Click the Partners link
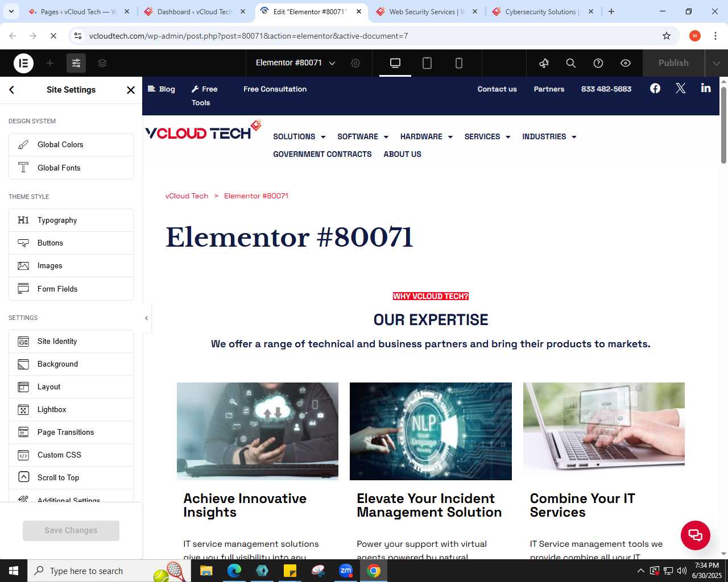 pyautogui.click(x=549, y=89)
